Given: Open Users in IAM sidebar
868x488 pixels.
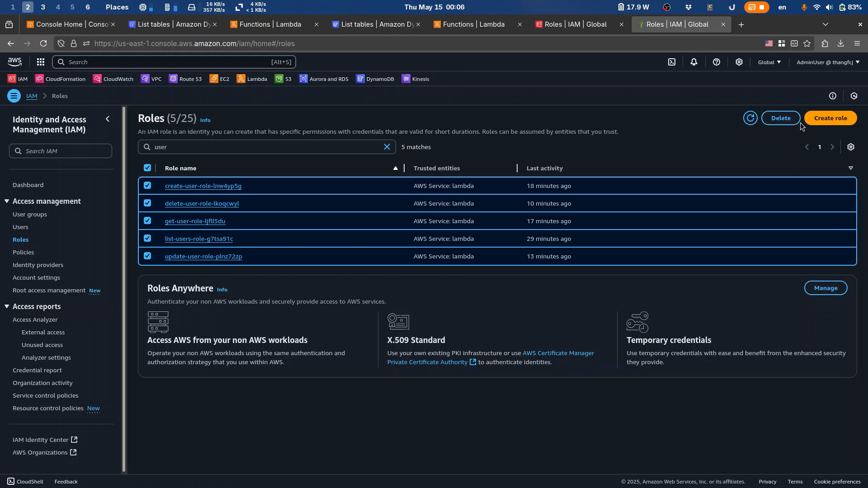Looking at the screenshot, I should (20, 227).
